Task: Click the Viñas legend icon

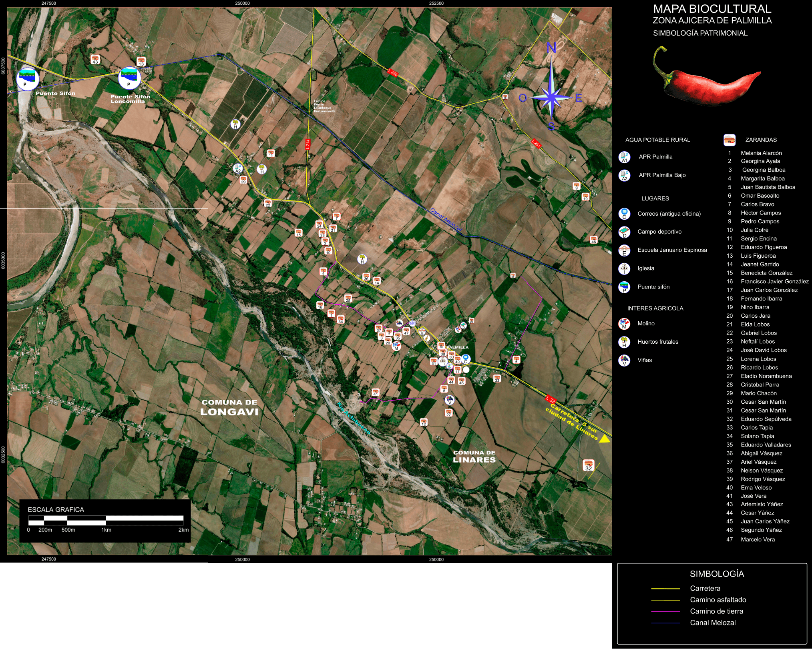Action: click(624, 360)
